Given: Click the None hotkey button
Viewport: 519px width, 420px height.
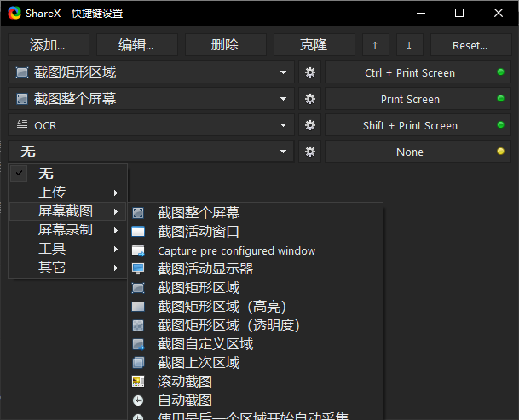Looking at the screenshot, I should coord(418,152).
